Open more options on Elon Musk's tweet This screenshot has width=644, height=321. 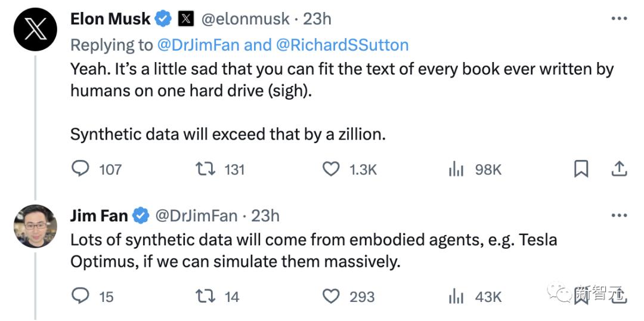(620, 19)
